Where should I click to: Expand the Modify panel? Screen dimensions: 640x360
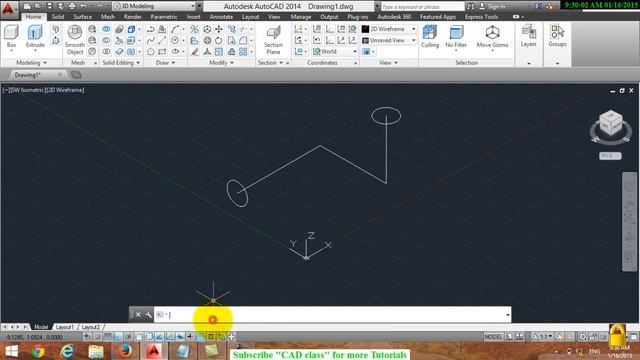222,63
